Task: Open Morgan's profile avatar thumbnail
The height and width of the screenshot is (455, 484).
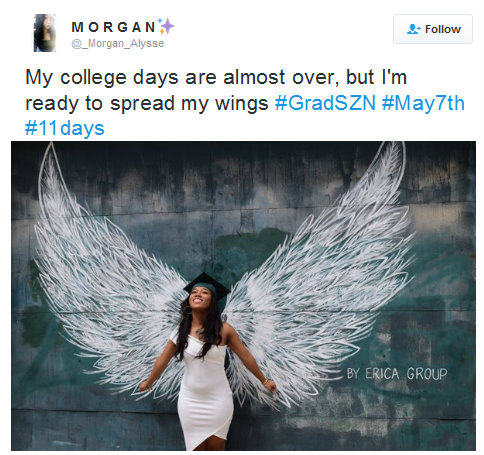Action: (45, 33)
